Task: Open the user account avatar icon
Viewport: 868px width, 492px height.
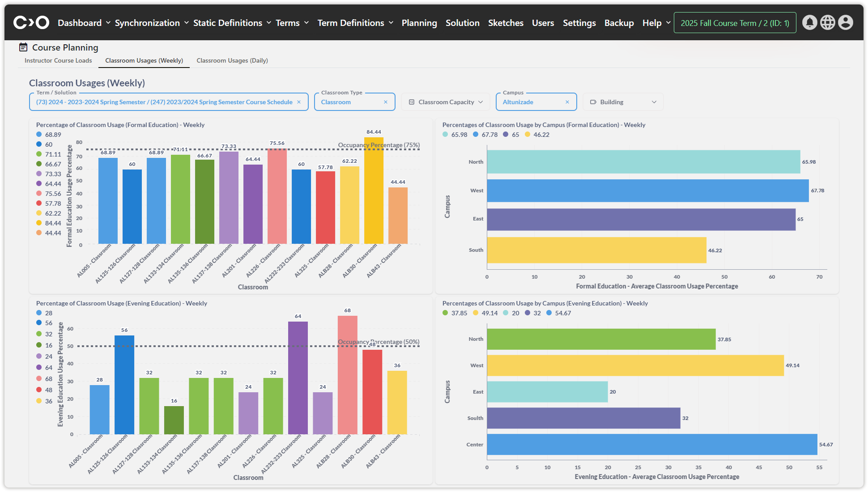Action: [845, 22]
